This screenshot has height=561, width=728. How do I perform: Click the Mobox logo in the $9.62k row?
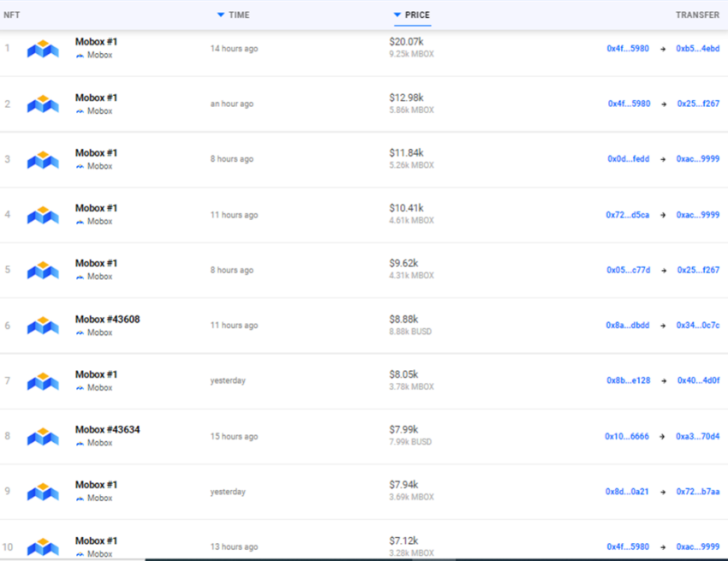43,271
